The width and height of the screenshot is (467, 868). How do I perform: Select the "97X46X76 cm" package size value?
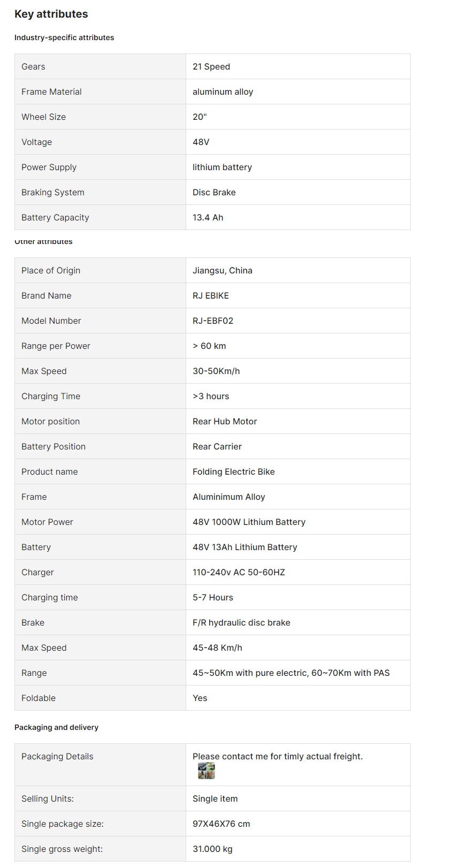[x=221, y=824]
